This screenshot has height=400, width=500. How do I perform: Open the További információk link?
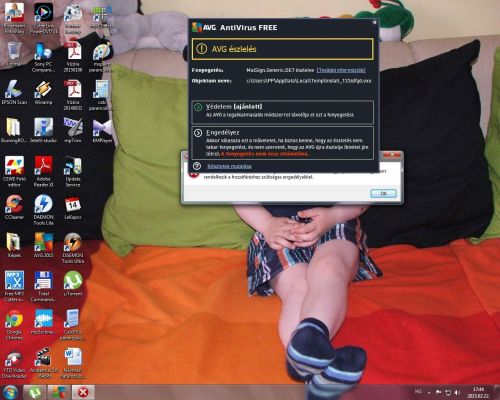[x=341, y=70]
